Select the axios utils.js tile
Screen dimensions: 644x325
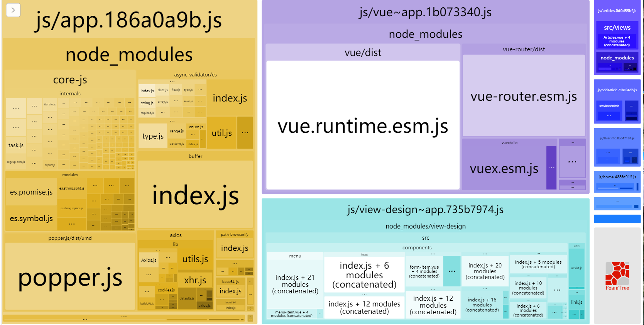(195, 259)
